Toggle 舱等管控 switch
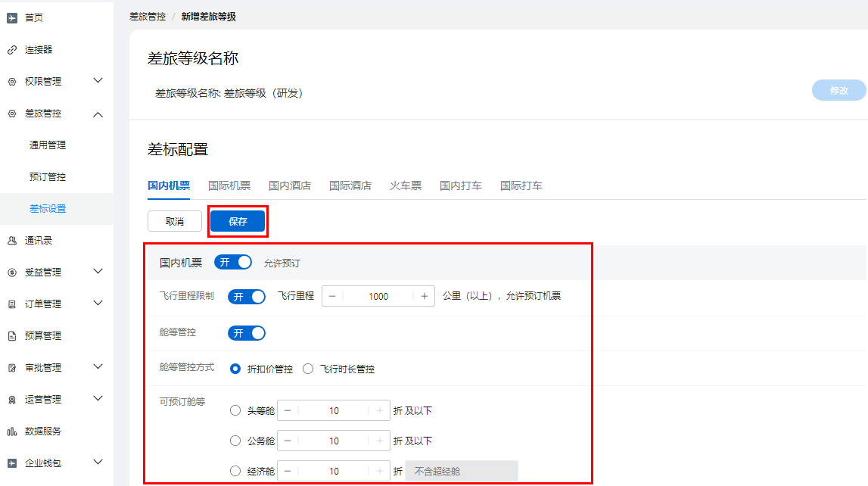Image resolution: width=868 pixels, height=486 pixels. tap(247, 333)
